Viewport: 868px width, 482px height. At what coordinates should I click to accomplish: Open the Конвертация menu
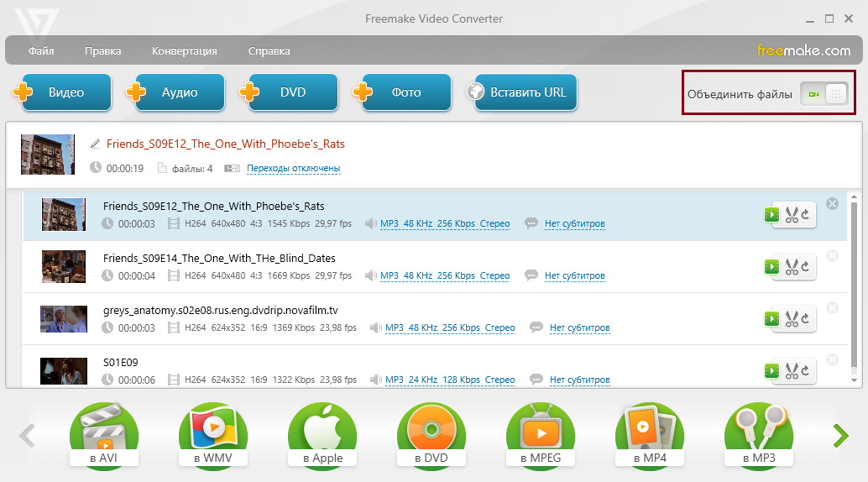[184, 50]
